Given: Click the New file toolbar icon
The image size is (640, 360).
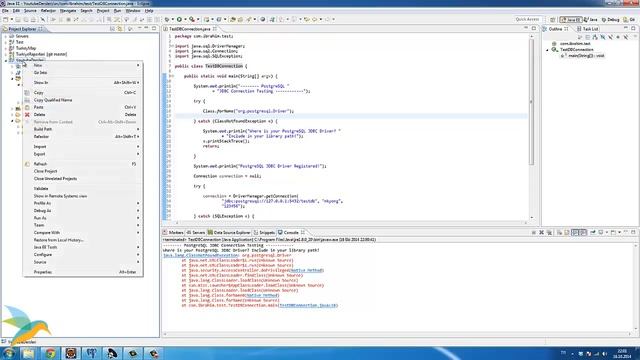Looking at the screenshot, I should pyautogui.click(x=5, y=19).
